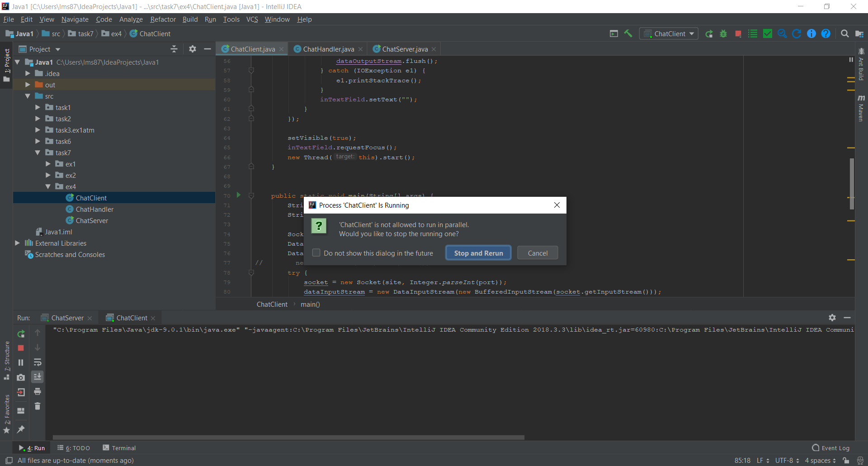The image size is (868, 466).
Task: Click the run gutter arrow beside line 70
Action: click(x=239, y=195)
